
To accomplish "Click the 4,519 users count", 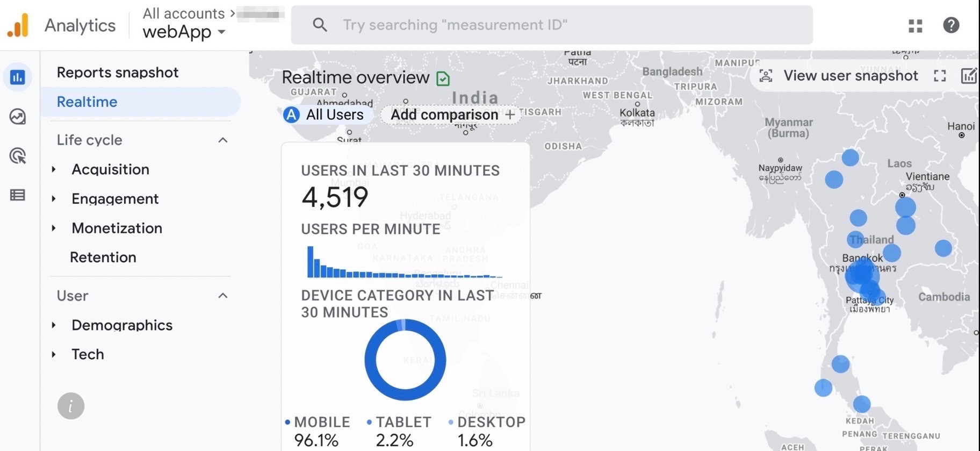I will (335, 197).
